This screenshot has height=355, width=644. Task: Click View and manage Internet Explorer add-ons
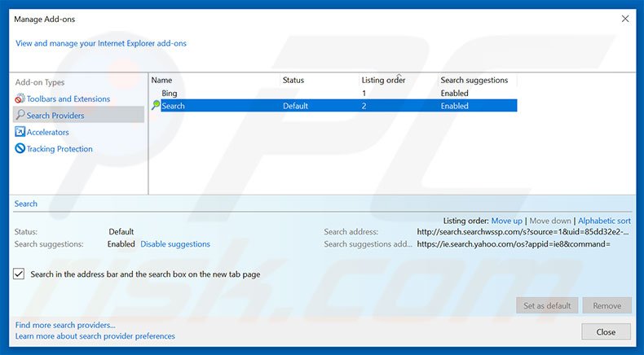click(x=101, y=43)
